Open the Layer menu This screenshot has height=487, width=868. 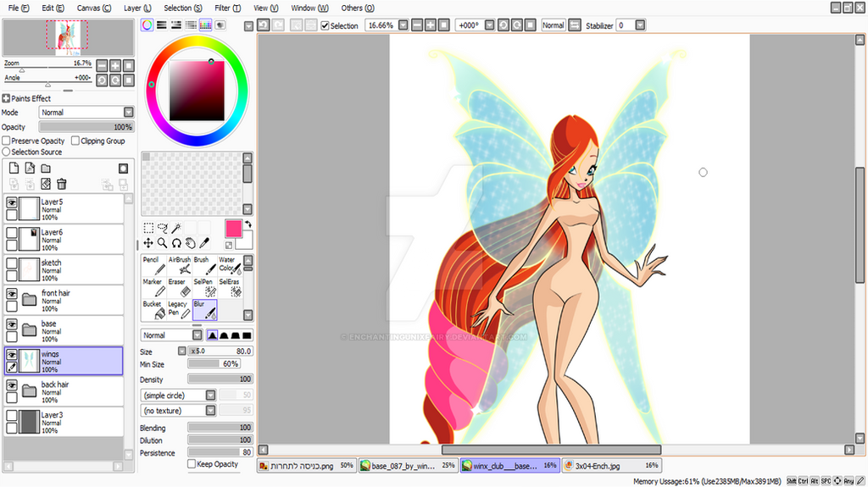click(137, 8)
